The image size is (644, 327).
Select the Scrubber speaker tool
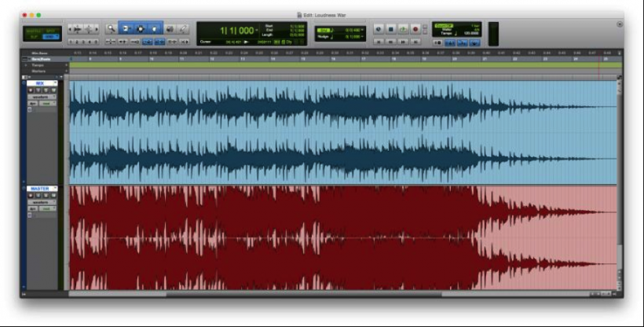pos(170,29)
